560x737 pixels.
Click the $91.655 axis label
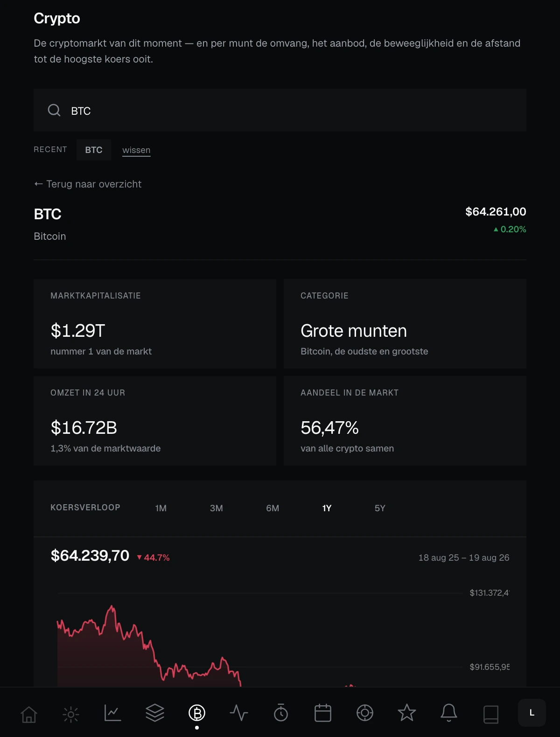tap(490, 667)
